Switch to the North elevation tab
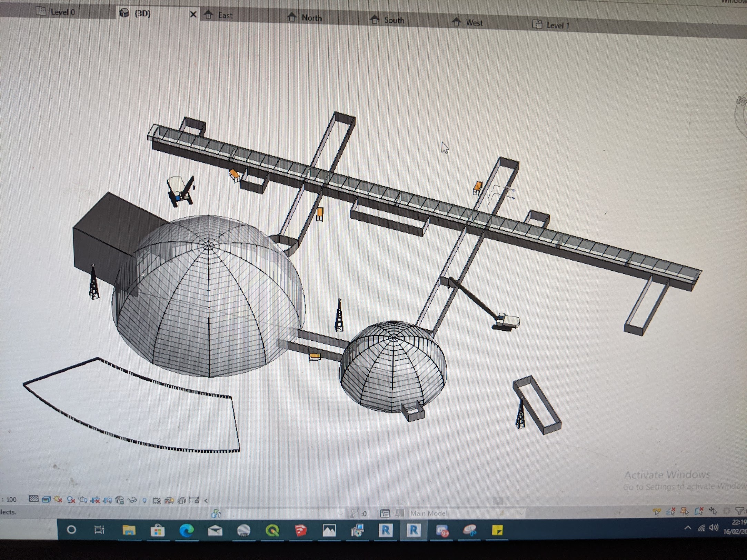The height and width of the screenshot is (560, 747). (x=311, y=18)
